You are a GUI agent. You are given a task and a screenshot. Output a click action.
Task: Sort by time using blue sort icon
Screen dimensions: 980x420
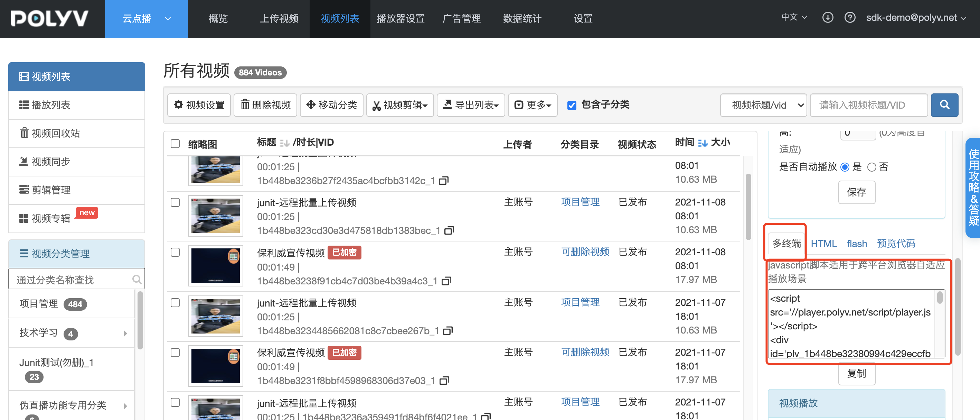click(x=702, y=143)
